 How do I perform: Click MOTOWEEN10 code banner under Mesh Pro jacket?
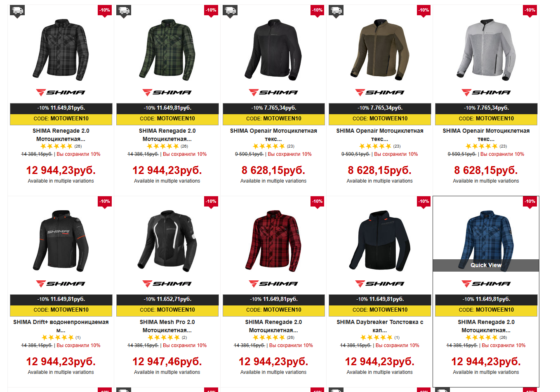(x=167, y=310)
